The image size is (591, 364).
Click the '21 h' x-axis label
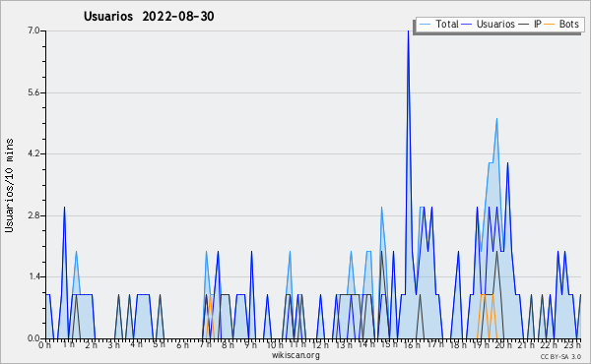(526, 344)
